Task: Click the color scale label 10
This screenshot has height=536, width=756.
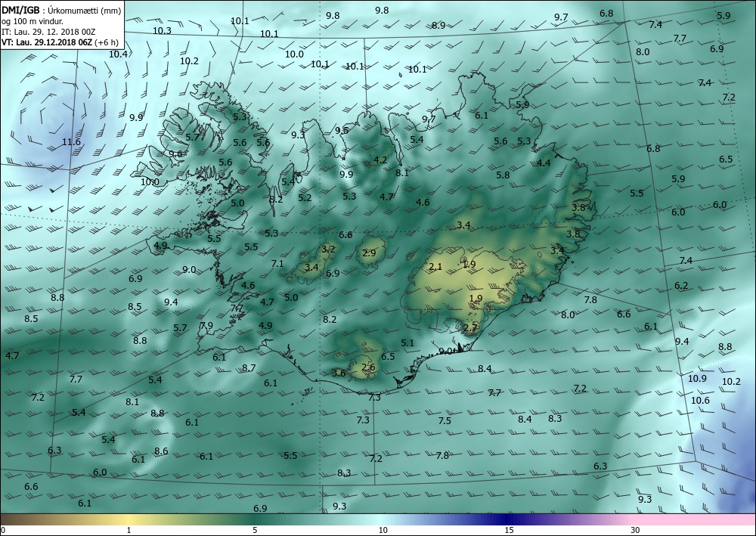Action: coord(383,531)
